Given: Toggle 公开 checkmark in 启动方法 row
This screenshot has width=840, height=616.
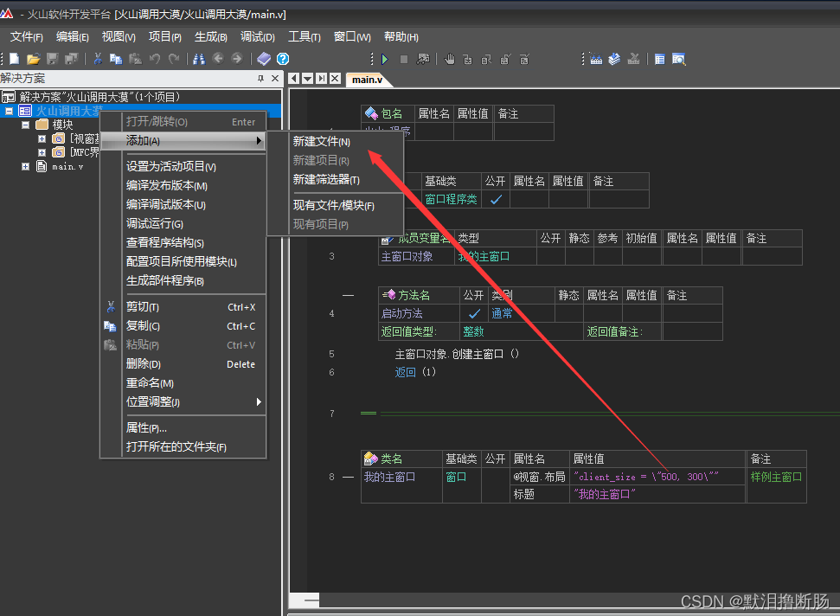Looking at the screenshot, I should (474, 313).
